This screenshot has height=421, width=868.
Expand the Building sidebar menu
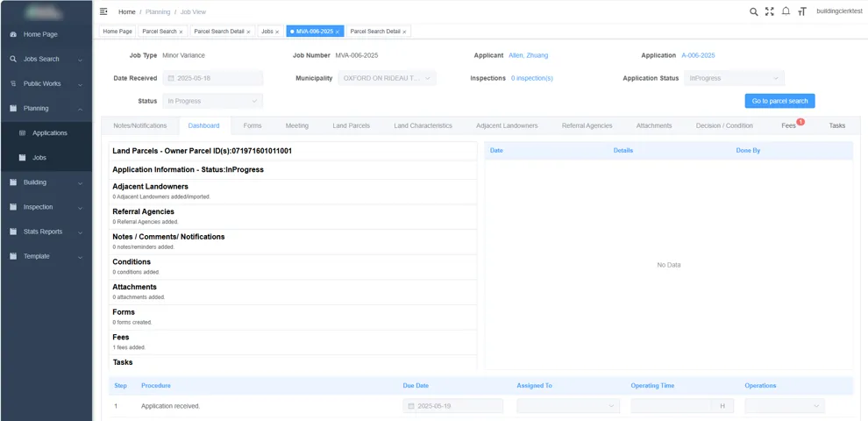coord(81,183)
